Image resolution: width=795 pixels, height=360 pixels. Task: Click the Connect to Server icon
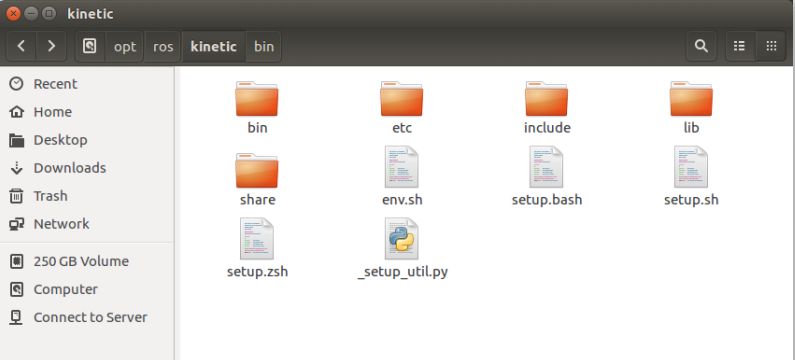pos(16,317)
